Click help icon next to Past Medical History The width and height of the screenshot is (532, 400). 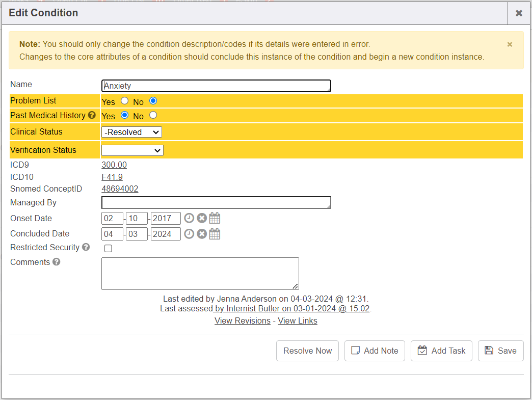tap(92, 116)
